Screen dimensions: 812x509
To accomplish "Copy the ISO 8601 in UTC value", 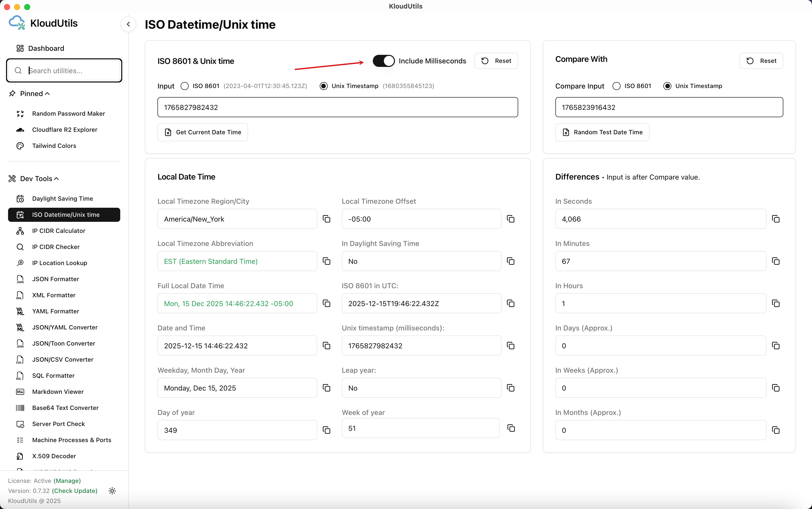I will 510,303.
